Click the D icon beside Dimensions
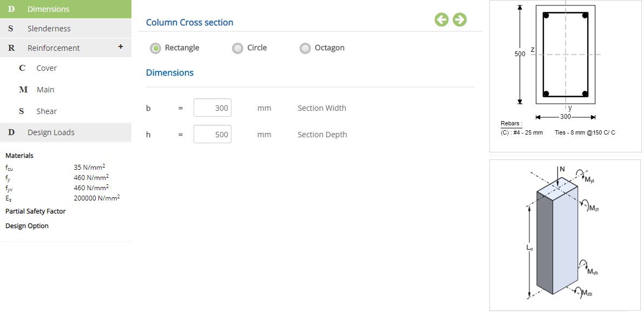This screenshot has width=644, height=314. pyautogui.click(x=11, y=9)
